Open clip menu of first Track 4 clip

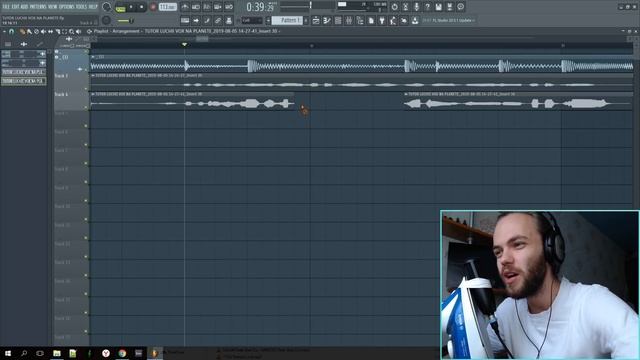pyautogui.click(x=93, y=94)
